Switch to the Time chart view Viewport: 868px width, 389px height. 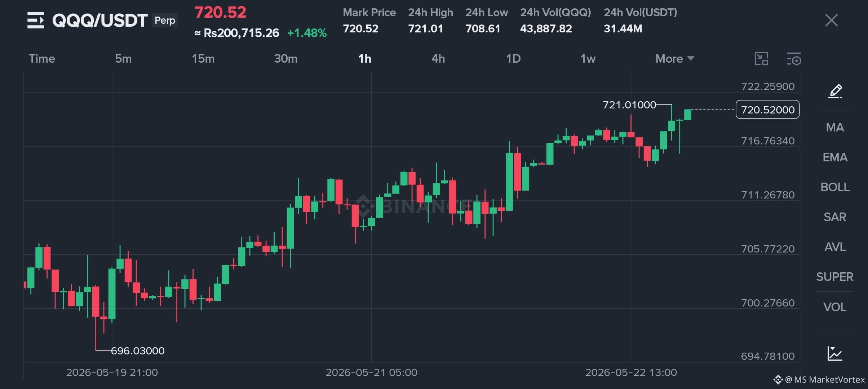click(x=42, y=58)
